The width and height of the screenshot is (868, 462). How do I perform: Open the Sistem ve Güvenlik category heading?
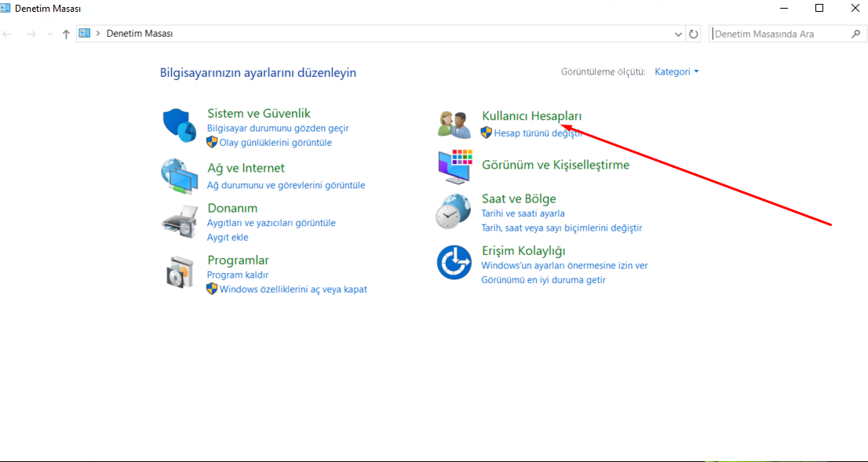[258, 114]
